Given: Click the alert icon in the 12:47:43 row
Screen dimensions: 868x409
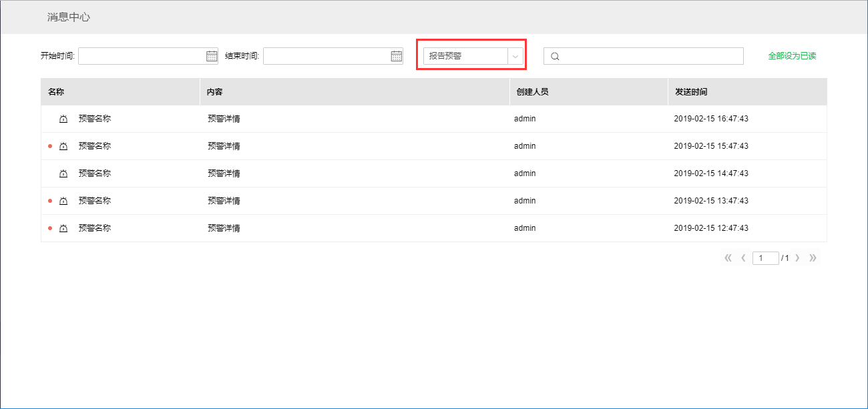Looking at the screenshot, I should [x=63, y=228].
